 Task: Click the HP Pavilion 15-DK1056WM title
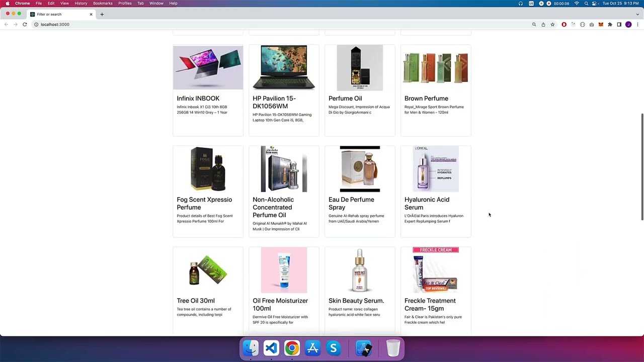pos(274,102)
